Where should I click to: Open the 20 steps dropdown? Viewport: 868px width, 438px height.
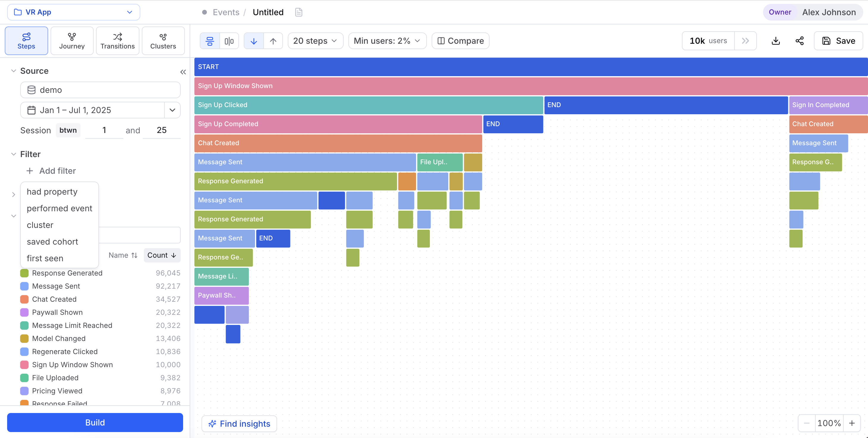point(315,41)
